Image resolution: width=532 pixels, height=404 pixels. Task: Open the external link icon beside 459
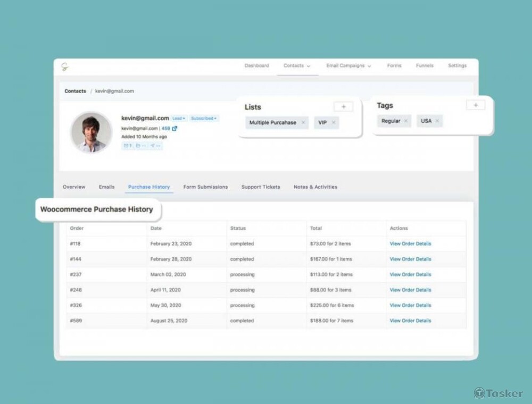point(174,129)
